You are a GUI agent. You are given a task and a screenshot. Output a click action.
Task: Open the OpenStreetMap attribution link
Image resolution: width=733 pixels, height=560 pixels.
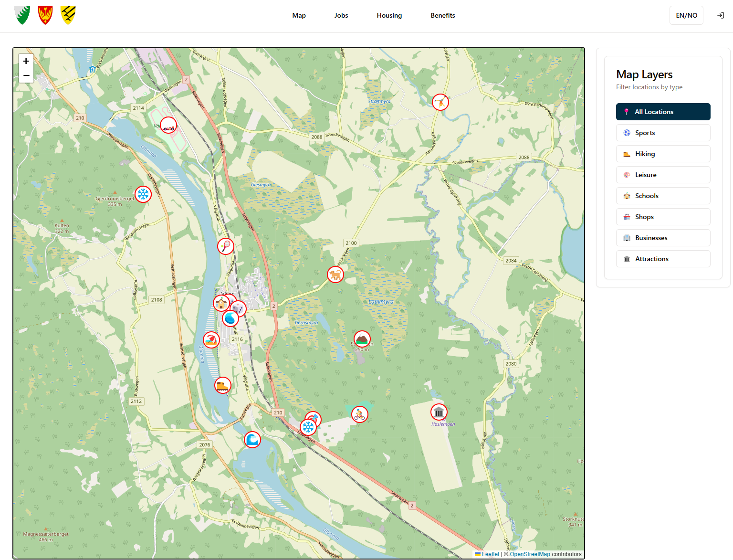529,554
